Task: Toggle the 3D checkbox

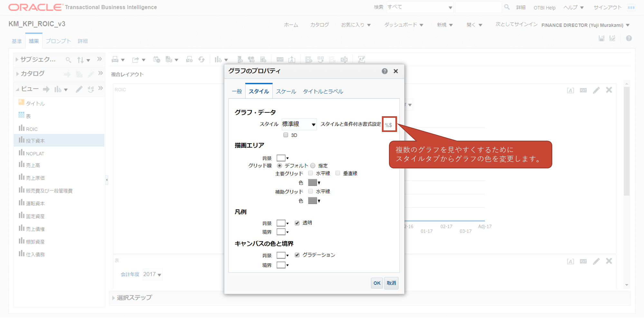Action: (x=286, y=135)
